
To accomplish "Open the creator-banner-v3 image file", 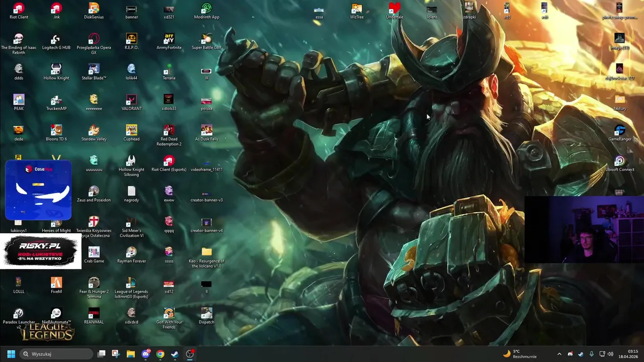I will (206, 197).
